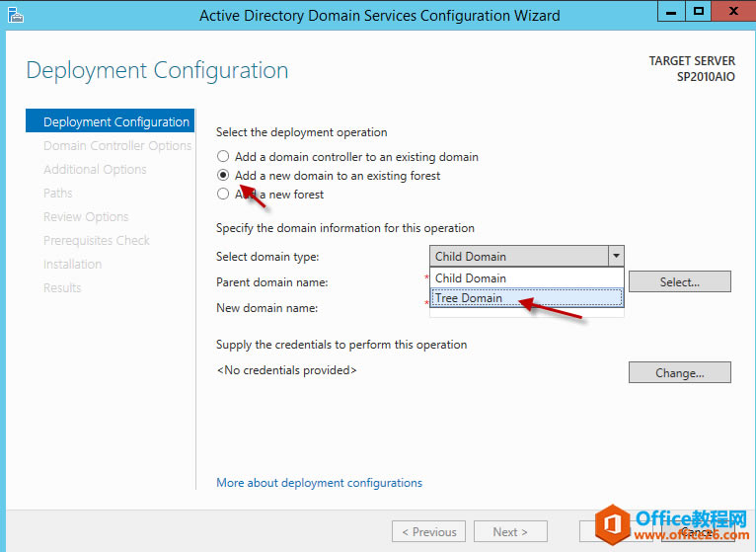Click the 'No credentials provided' text

coord(286,370)
